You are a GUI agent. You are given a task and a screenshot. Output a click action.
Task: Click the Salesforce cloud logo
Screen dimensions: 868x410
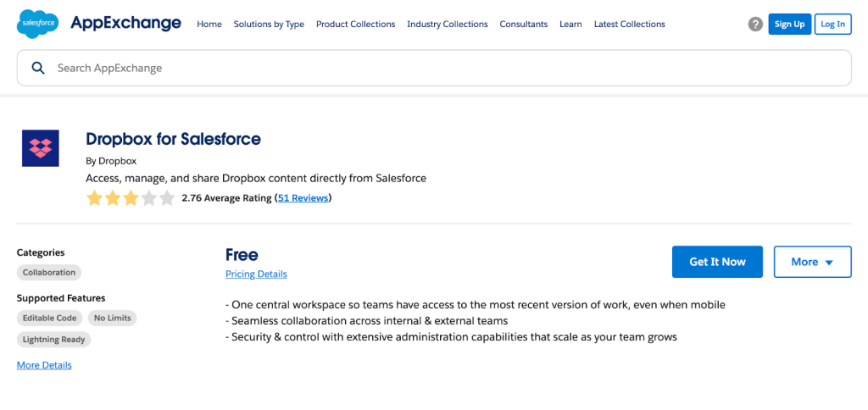[x=38, y=24]
